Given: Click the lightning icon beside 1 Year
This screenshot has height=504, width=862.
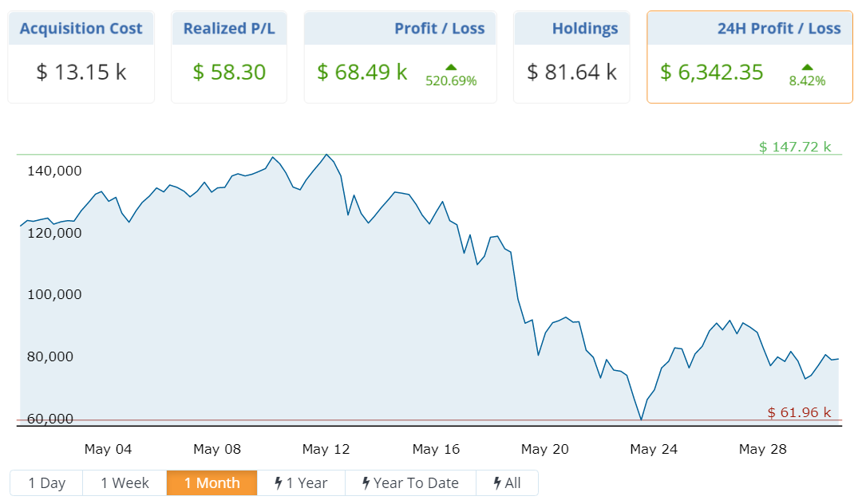Looking at the screenshot, I should [x=278, y=483].
